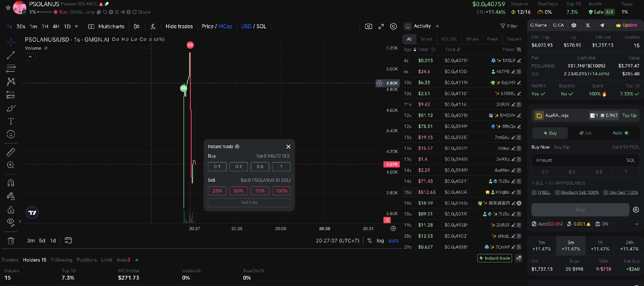The image size is (644, 286).
Task: Open the website globe in the info panel
Action: (574, 25)
